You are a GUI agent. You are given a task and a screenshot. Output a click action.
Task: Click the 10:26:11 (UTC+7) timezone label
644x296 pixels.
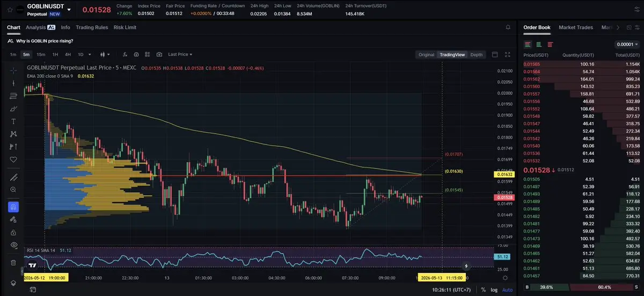point(452,290)
